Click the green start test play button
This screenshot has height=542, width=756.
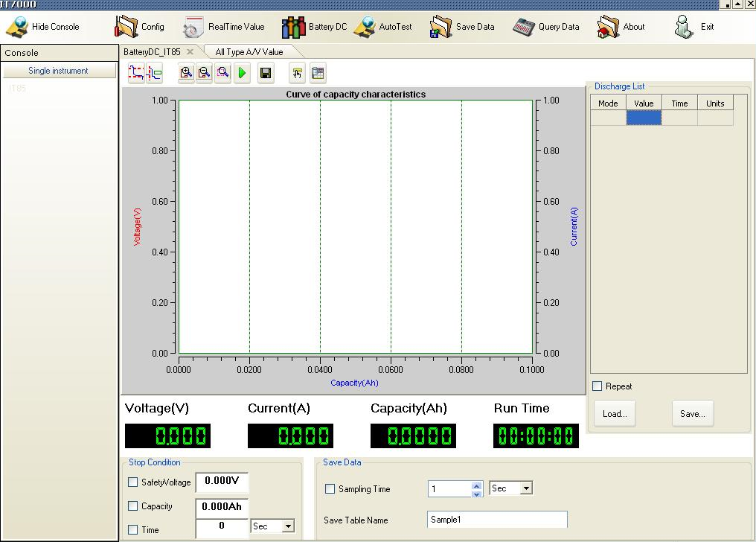point(243,72)
